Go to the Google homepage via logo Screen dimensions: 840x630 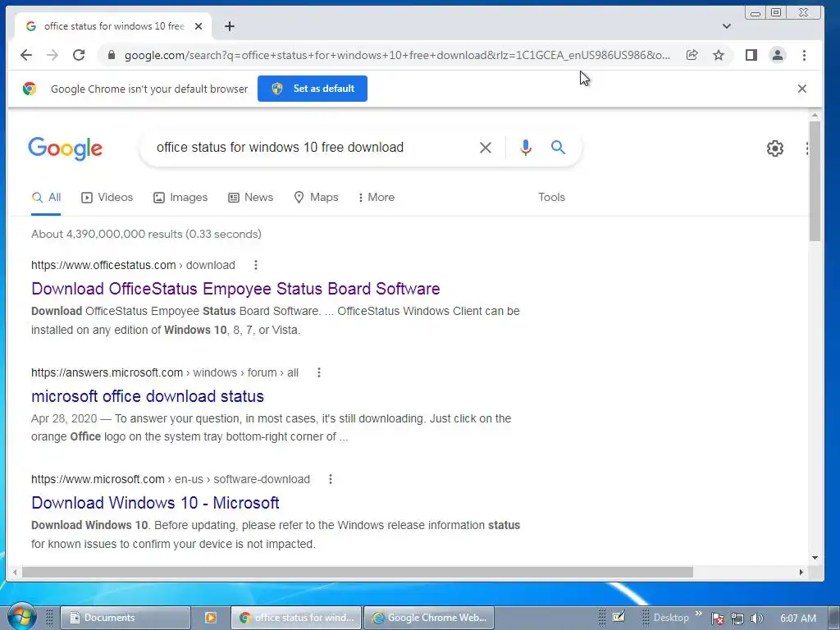[66, 148]
